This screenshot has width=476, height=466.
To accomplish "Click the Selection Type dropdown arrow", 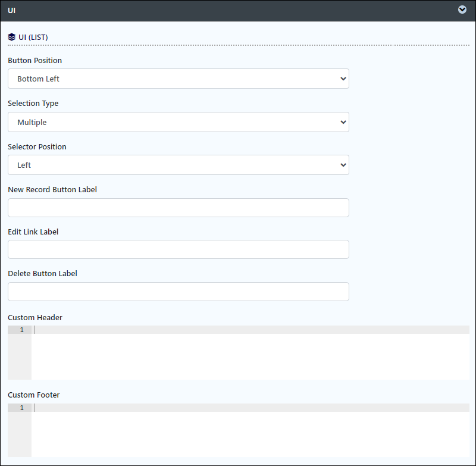I will (343, 122).
